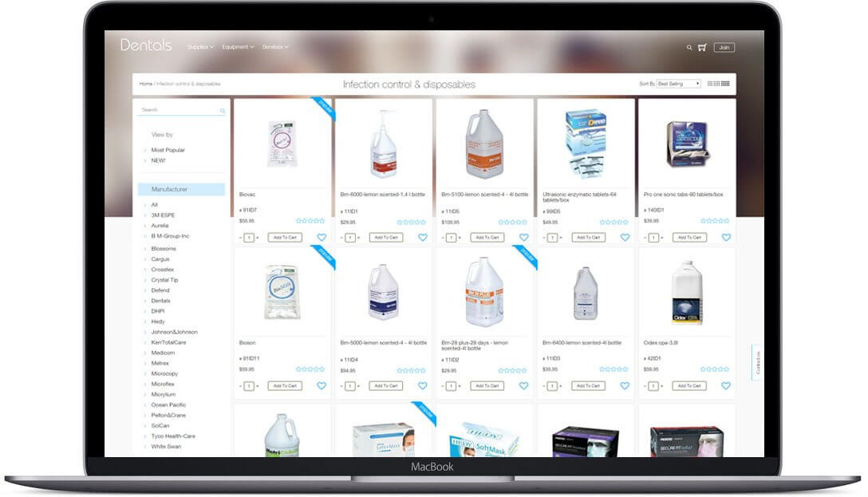Click Biovac quantity field

tap(249, 238)
